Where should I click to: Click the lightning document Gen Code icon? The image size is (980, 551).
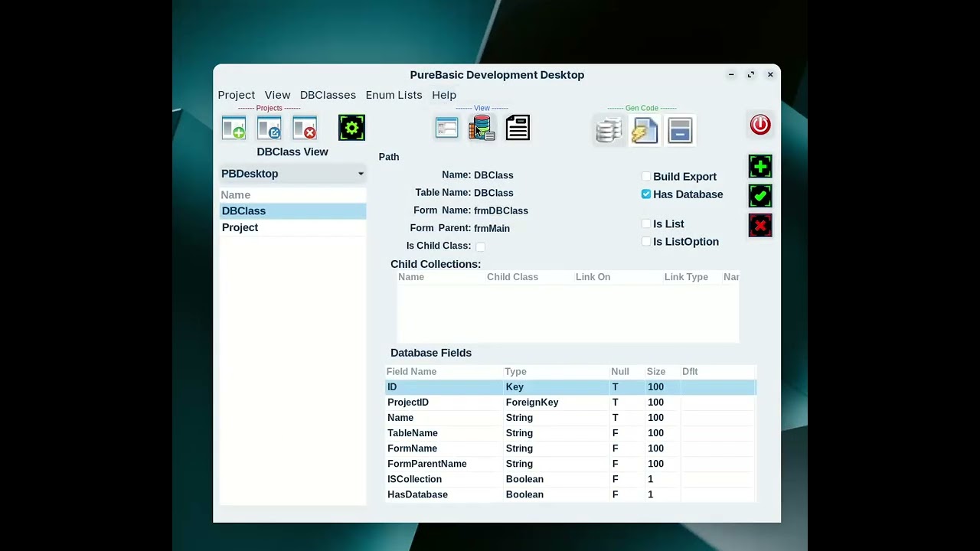coord(645,131)
